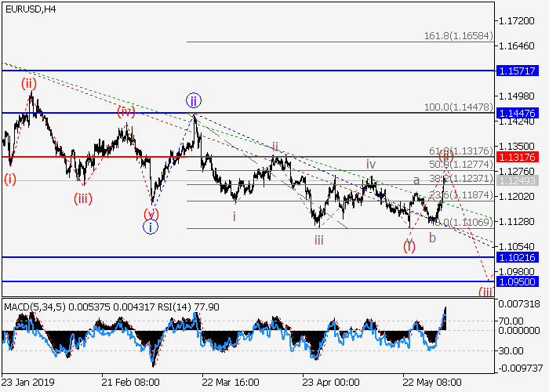Image resolution: width=549 pixels, height=392 pixels.
Task: Select the wave label 'b'
Action: pos(431,236)
